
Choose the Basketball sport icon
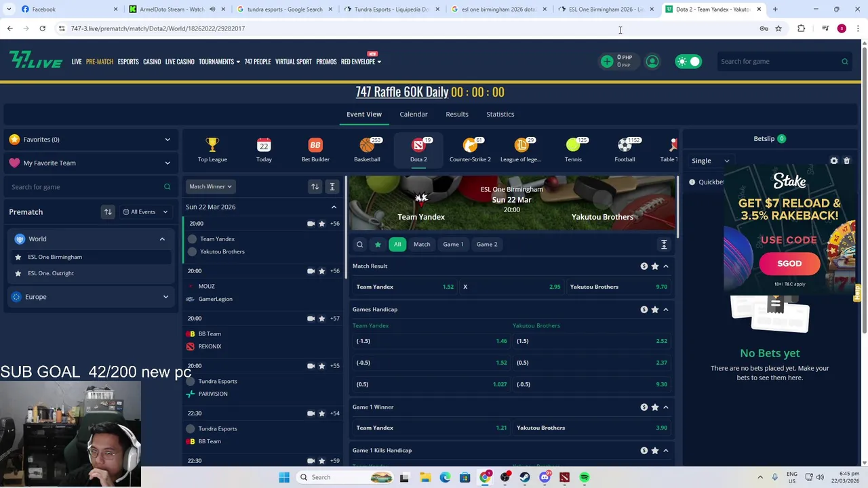pyautogui.click(x=367, y=150)
